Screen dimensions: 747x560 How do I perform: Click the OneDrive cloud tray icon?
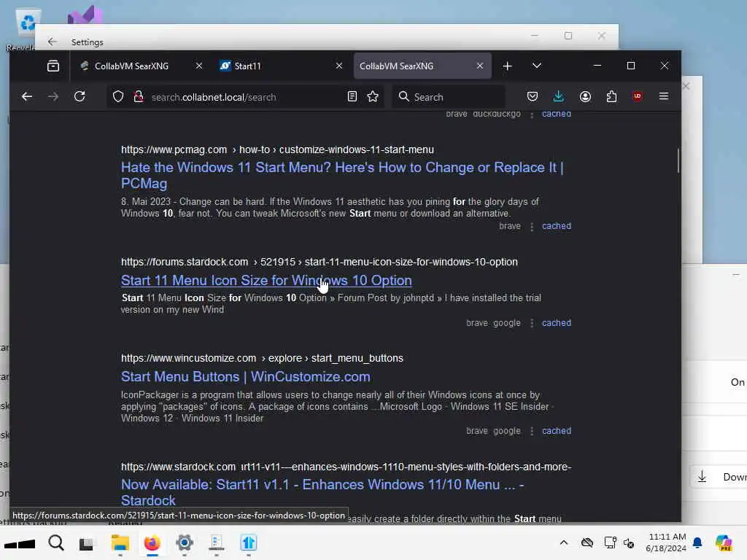point(587,542)
